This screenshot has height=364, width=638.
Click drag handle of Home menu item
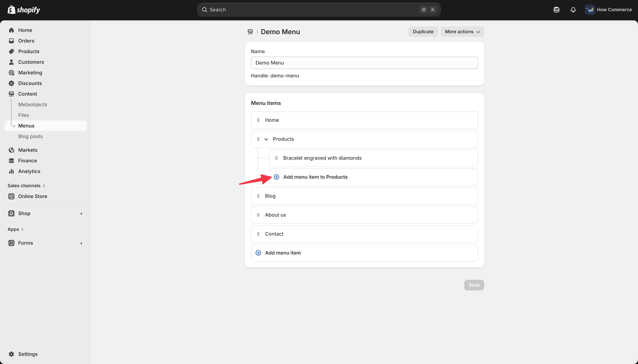[x=258, y=120]
